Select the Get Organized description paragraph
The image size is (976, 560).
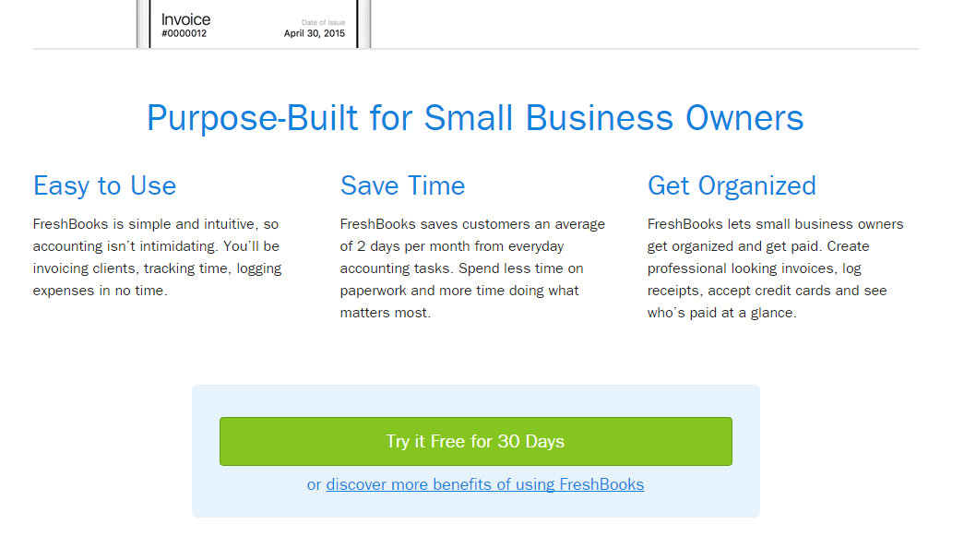click(x=775, y=268)
